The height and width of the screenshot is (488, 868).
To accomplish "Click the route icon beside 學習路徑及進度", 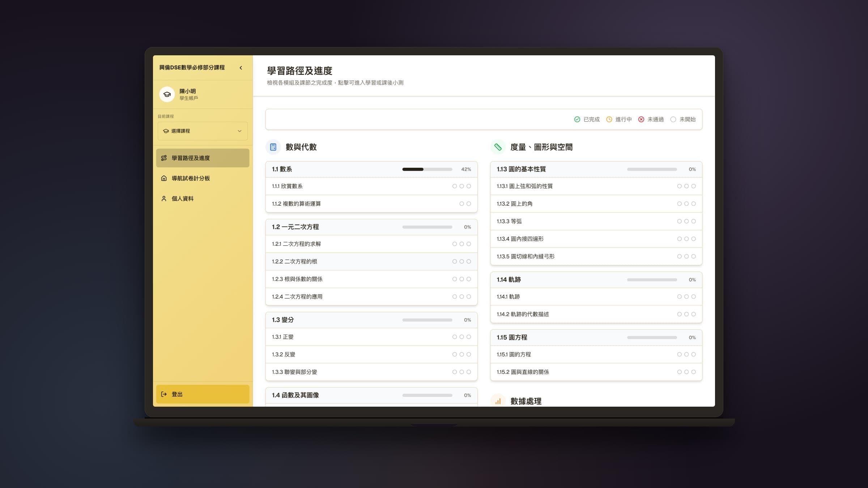I will click(x=164, y=158).
